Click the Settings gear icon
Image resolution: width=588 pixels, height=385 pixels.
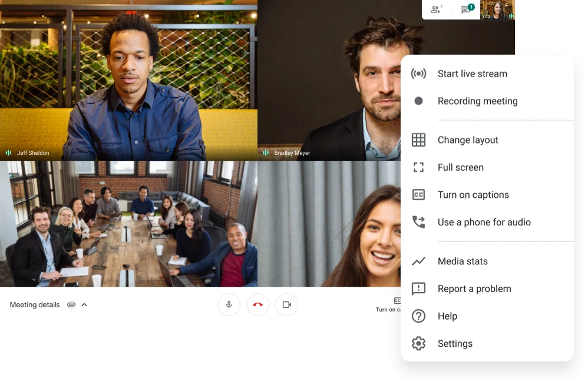click(418, 343)
